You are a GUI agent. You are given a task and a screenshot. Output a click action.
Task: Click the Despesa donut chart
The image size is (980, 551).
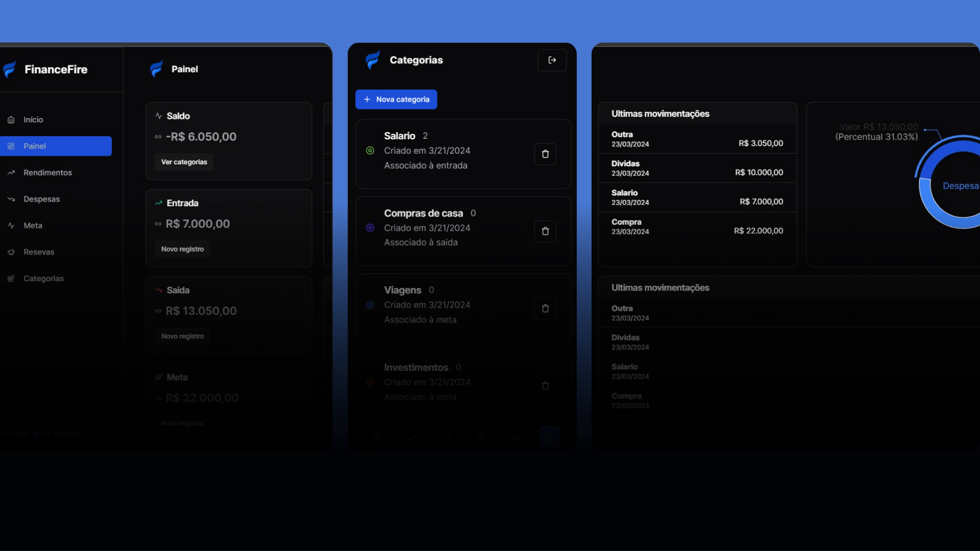pyautogui.click(x=954, y=186)
